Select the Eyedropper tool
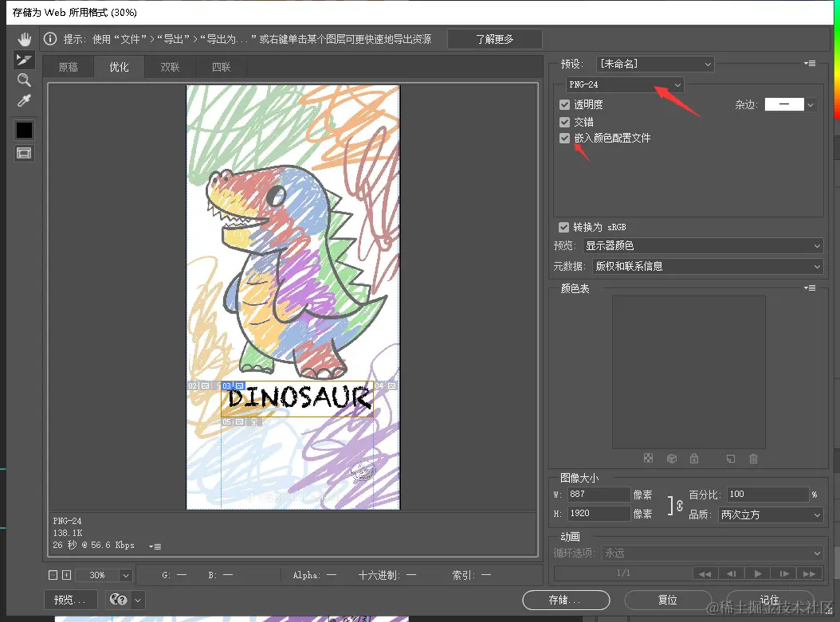The height and width of the screenshot is (622, 840). (24, 100)
